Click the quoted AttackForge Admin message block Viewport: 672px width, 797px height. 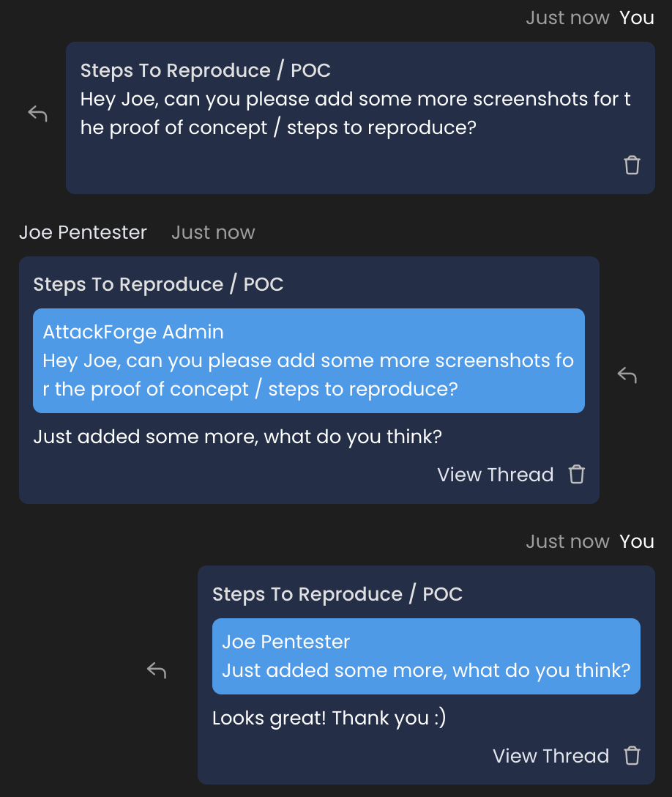308,360
